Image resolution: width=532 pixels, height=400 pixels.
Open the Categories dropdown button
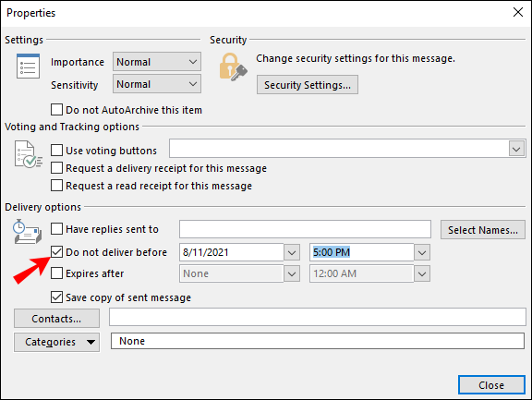click(x=56, y=342)
